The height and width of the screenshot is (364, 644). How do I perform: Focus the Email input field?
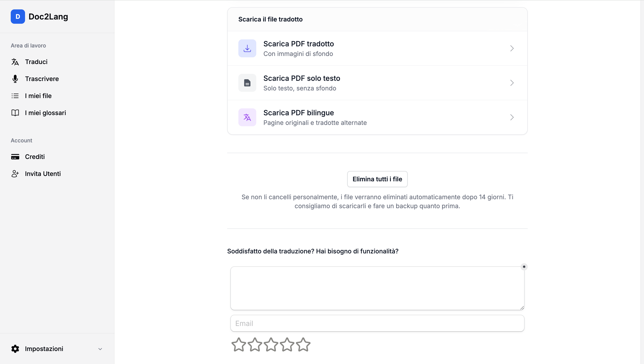(377, 323)
